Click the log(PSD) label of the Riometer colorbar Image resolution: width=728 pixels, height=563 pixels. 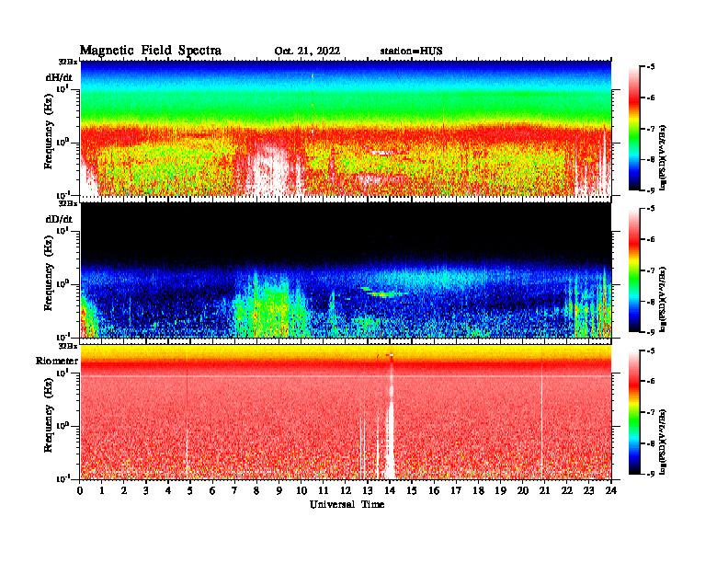point(663,442)
